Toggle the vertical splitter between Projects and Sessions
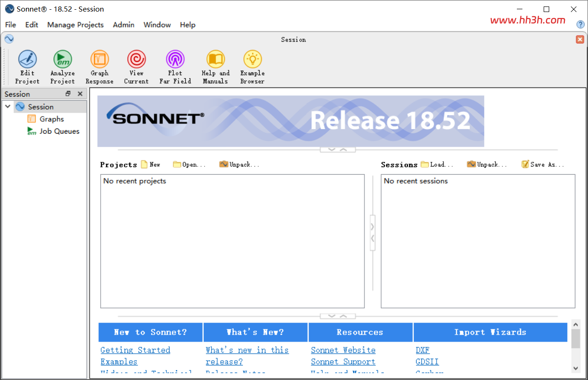The height and width of the screenshot is (380, 588). pyautogui.click(x=373, y=233)
